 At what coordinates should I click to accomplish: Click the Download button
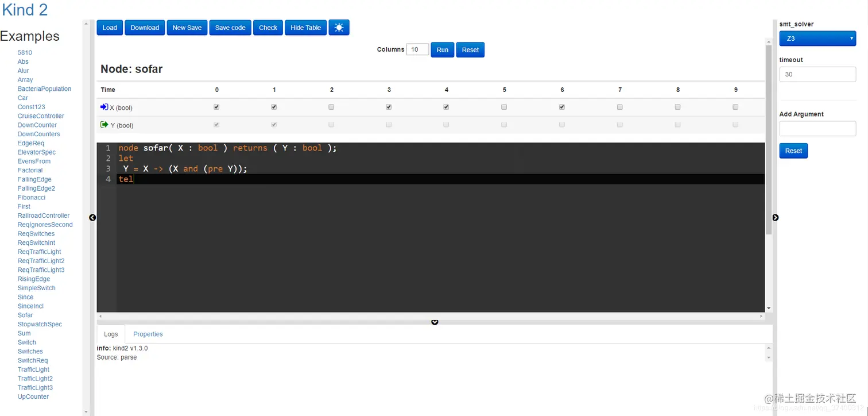pos(145,28)
